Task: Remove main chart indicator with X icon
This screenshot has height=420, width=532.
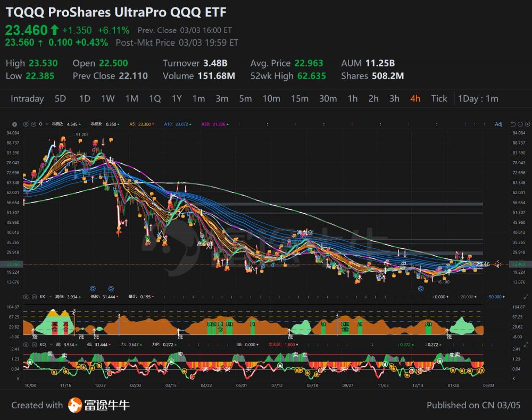Action: pyautogui.click(x=33, y=124)
